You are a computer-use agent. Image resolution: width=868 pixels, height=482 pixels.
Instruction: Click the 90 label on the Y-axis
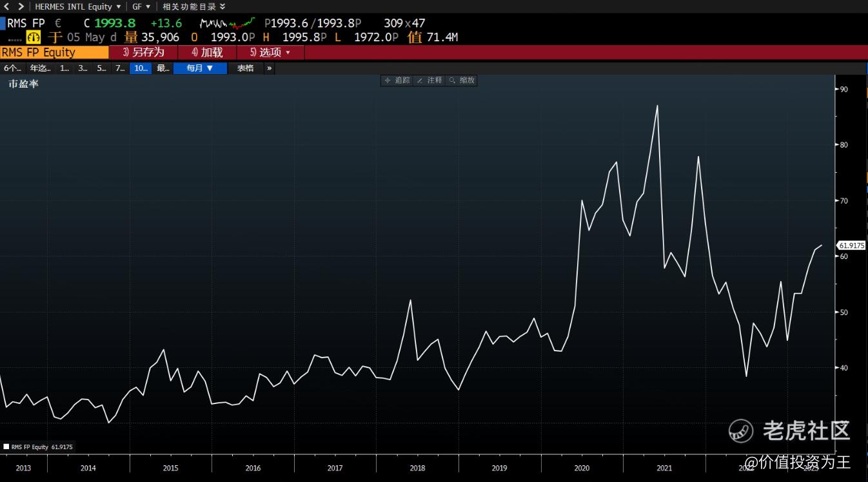click(x=843, y=89)
